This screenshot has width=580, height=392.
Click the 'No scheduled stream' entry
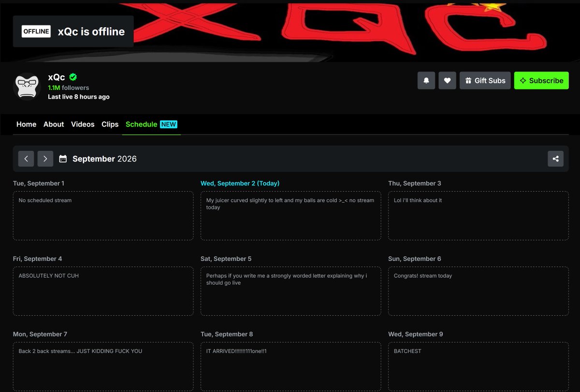pos(103,216)
